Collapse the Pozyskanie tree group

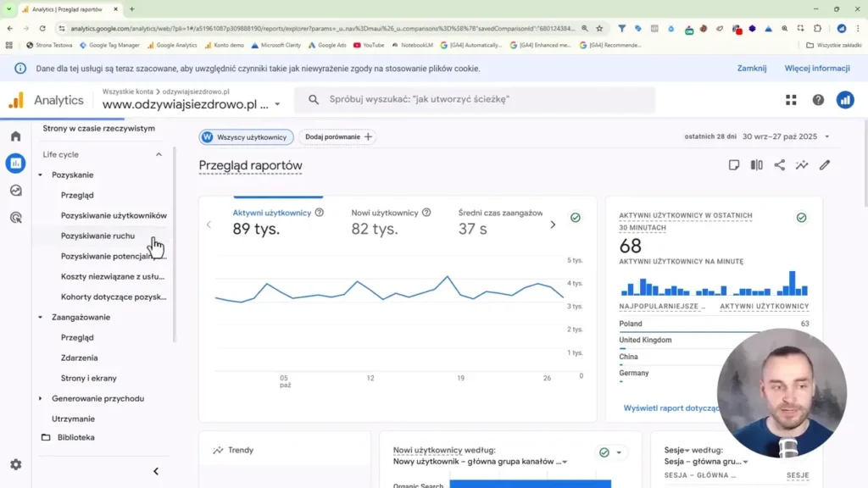pyautogui.click(x=41, y=175)
